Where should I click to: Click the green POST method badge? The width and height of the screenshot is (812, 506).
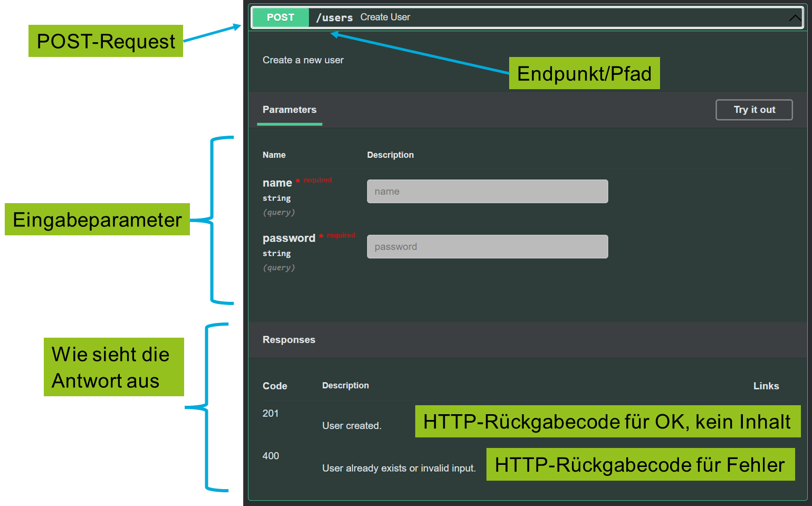point(280,17)
